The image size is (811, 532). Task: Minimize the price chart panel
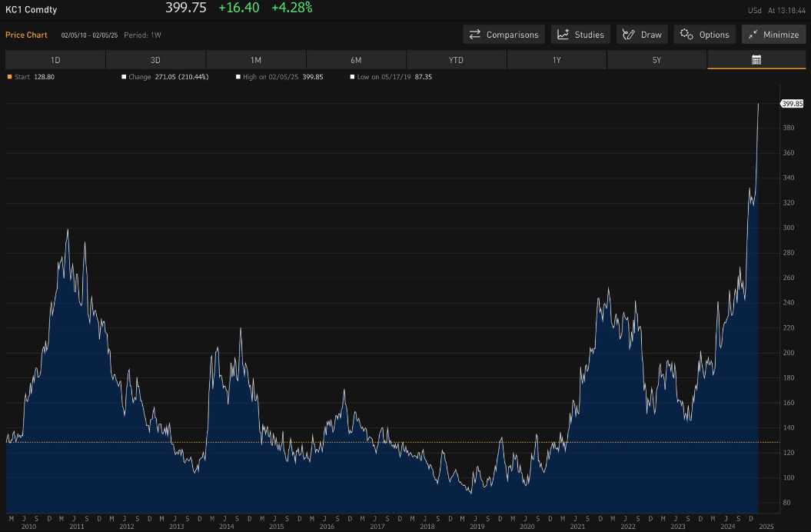click(x=774, y=35)
